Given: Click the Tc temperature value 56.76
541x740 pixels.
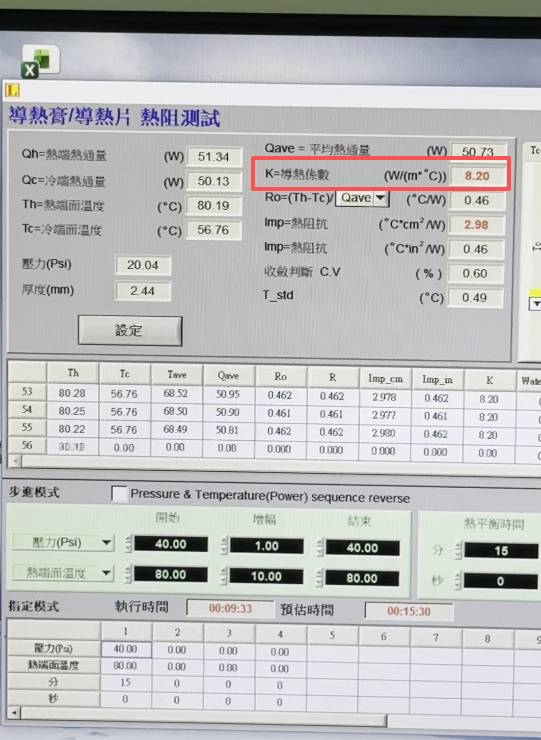Looking at the screenshot, I should 214,230.
